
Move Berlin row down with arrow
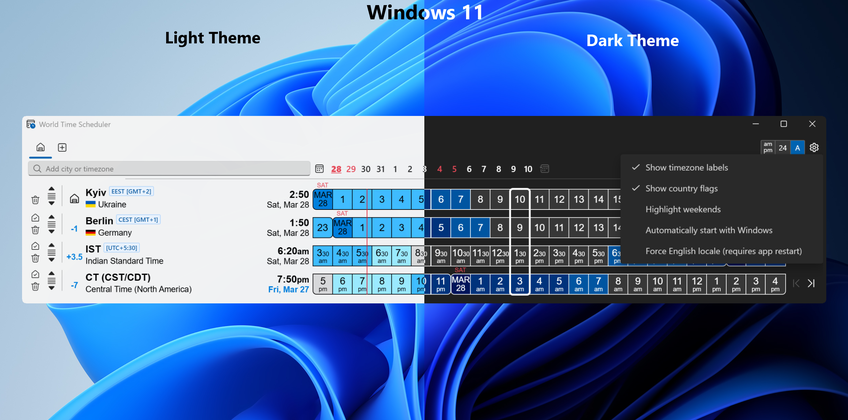[51, 231]
